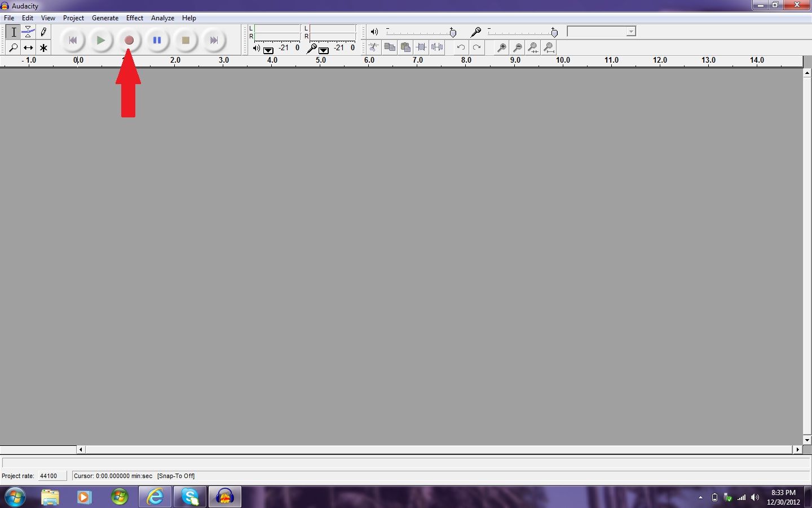The width and height of the screenshot is (812, 508).
Task: Open the output meter dropdown arrow
Action: click(x=268, y=50)
